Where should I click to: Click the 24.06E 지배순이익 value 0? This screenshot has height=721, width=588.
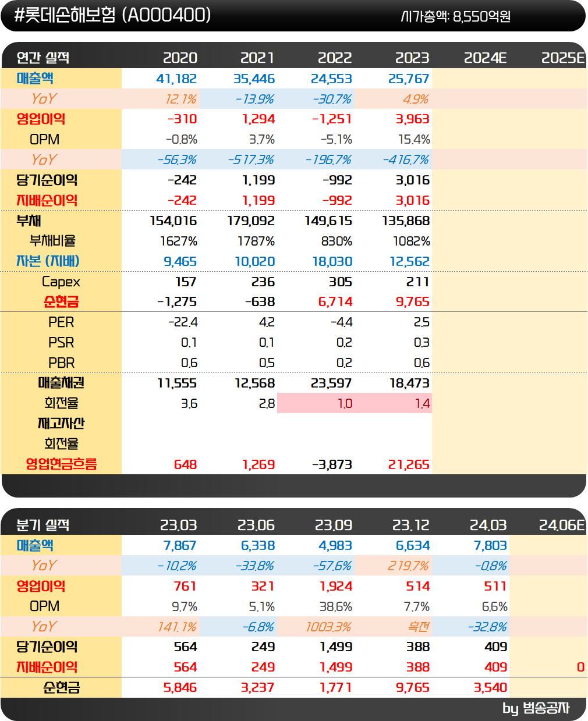tap(580, 667)
